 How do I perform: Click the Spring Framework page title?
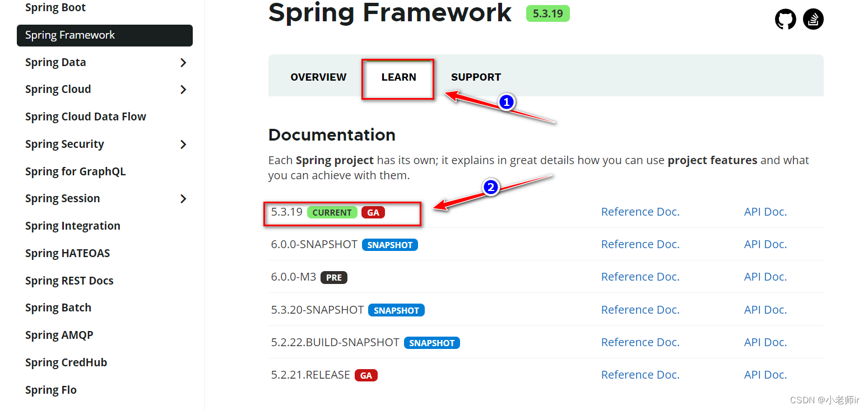click(x=390, y=12)
